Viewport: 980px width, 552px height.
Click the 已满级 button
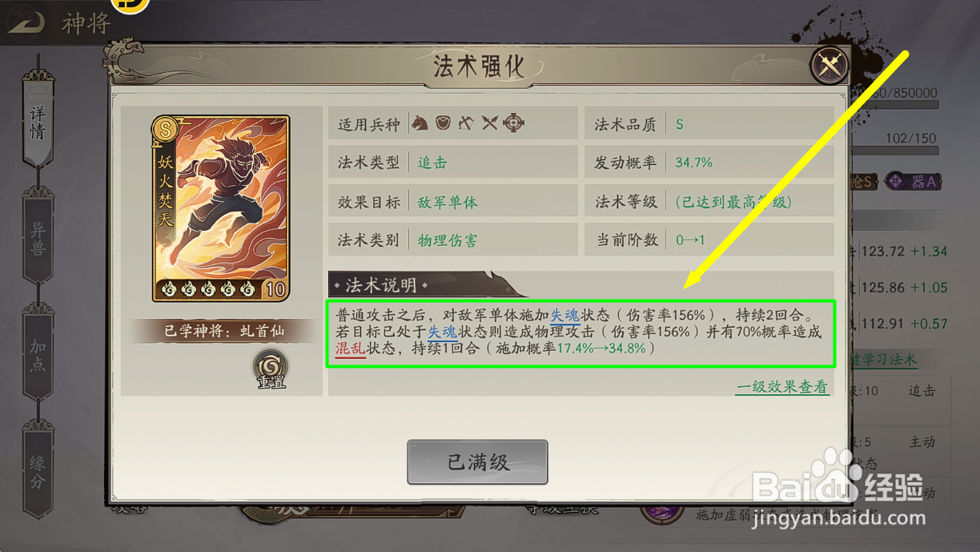click(x=478, y=462)
